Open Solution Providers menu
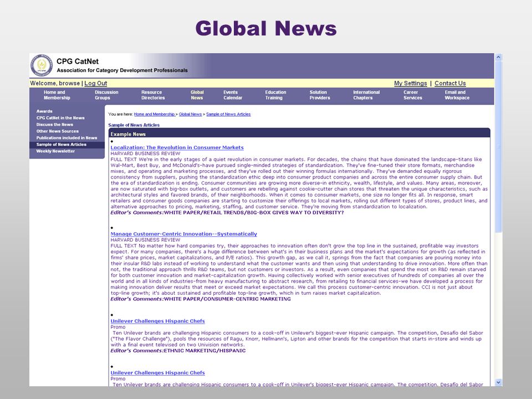Screen dimensions: 532x399 click(320, 95)
